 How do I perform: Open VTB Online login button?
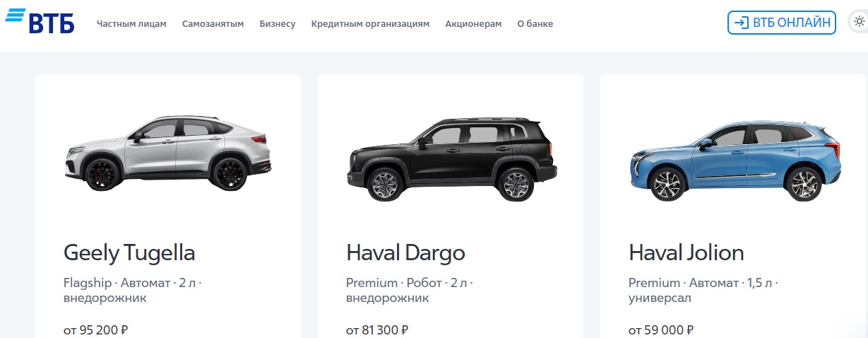782,23
